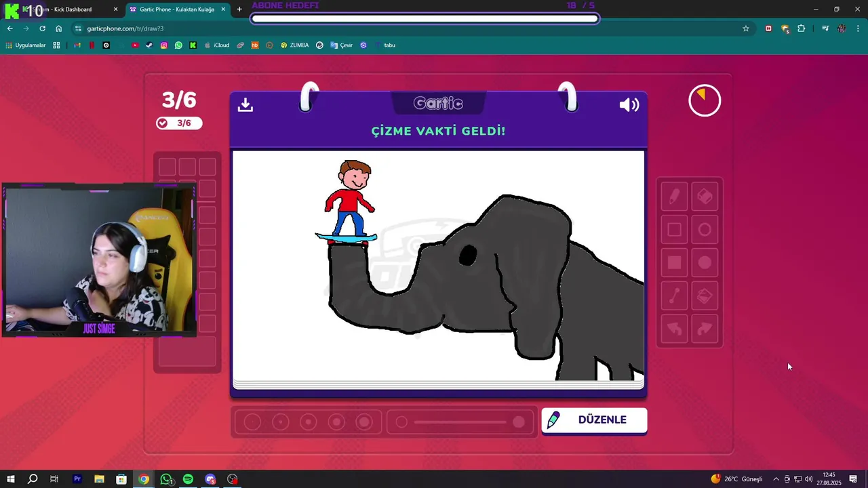Open the Steam bookmark
The height and width of the screenshot is (488, 868).
pos(149,45)
